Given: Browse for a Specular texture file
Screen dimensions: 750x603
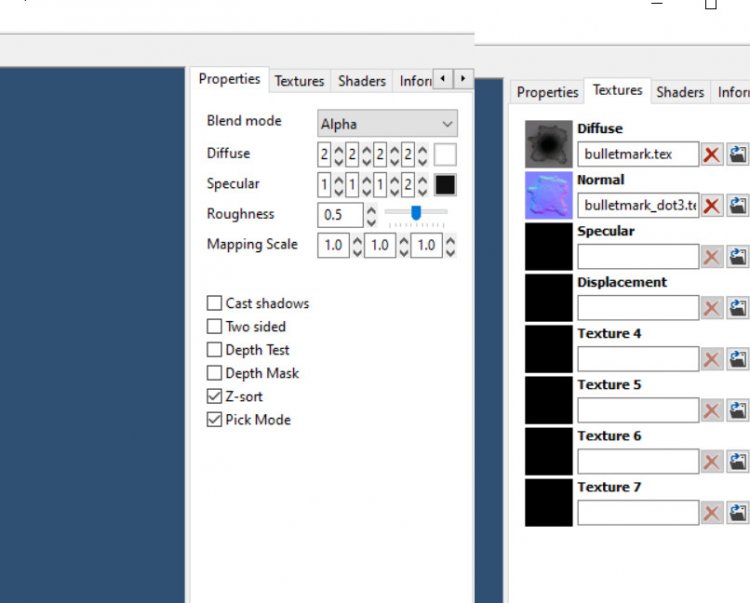Looking at the screenshot, I should 738,257.
